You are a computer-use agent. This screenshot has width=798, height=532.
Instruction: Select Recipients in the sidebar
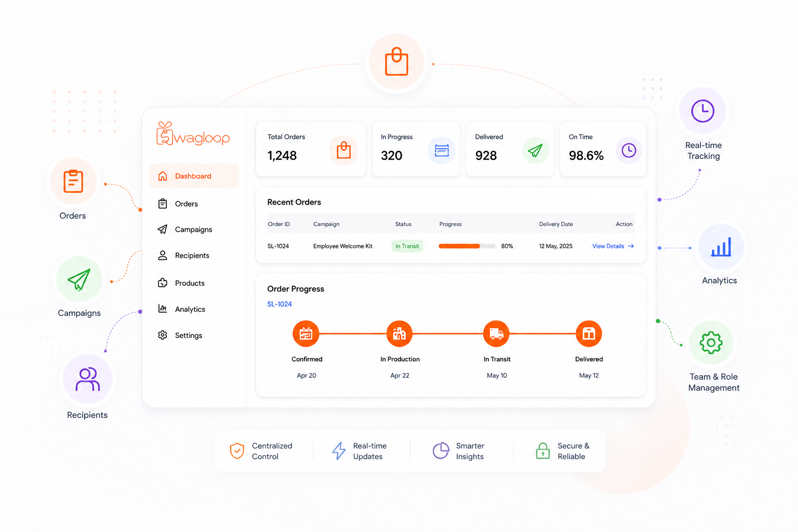pyautogui.click(x=193, y=256)
